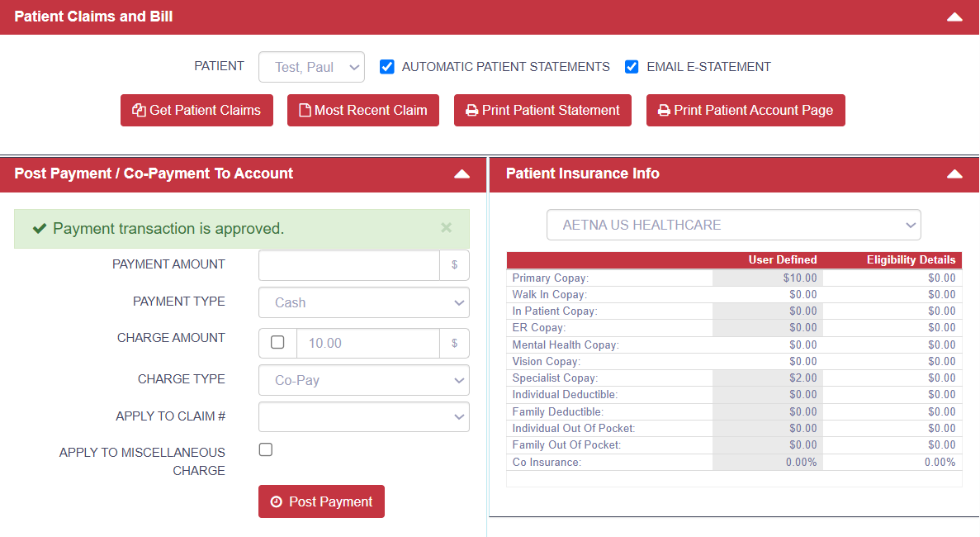Toggle Automatic Patient Statements checkbox
Screen dimensions: 980x537
click(x=386, y=67)
